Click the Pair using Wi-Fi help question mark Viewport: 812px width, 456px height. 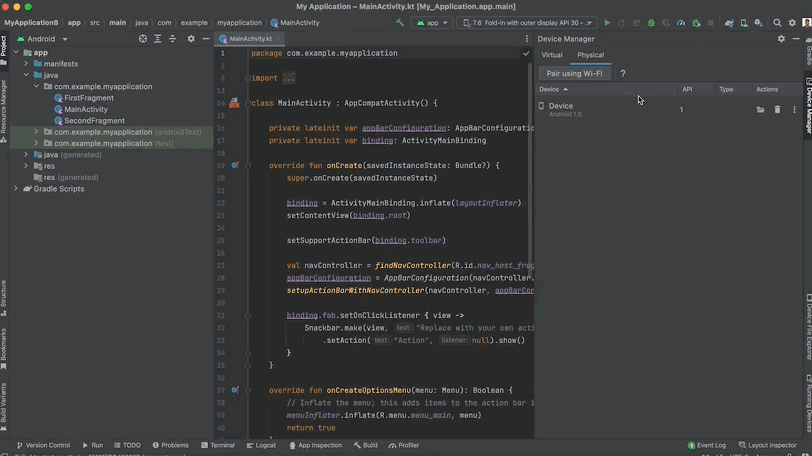[x=623, y=73]
